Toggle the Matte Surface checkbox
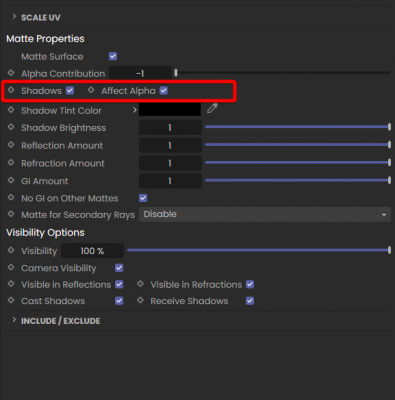Image resolution: width=395 pixels, height=400 pixels. 113,56
